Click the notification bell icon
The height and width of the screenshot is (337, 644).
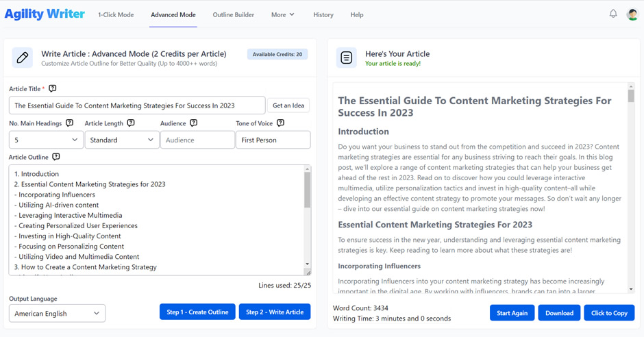[613, 14]
